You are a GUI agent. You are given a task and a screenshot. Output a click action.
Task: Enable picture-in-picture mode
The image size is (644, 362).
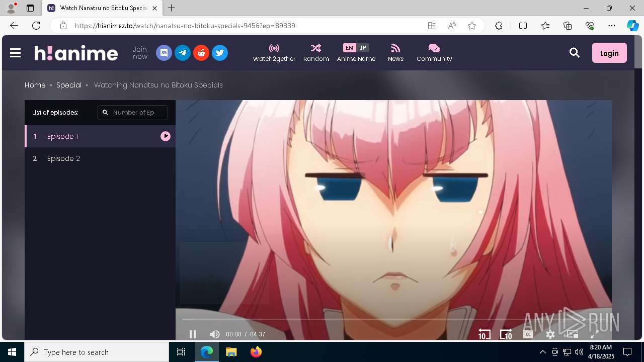[572, 334]
